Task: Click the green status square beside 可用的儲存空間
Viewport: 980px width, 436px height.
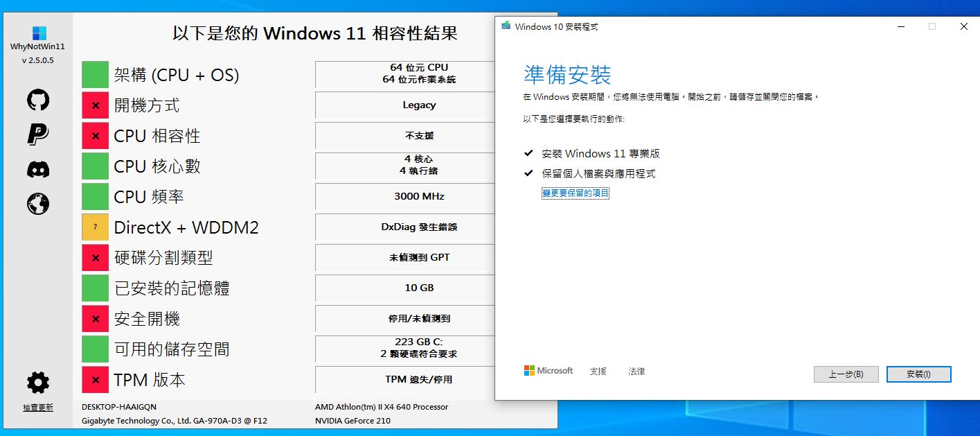Action: 95,349
